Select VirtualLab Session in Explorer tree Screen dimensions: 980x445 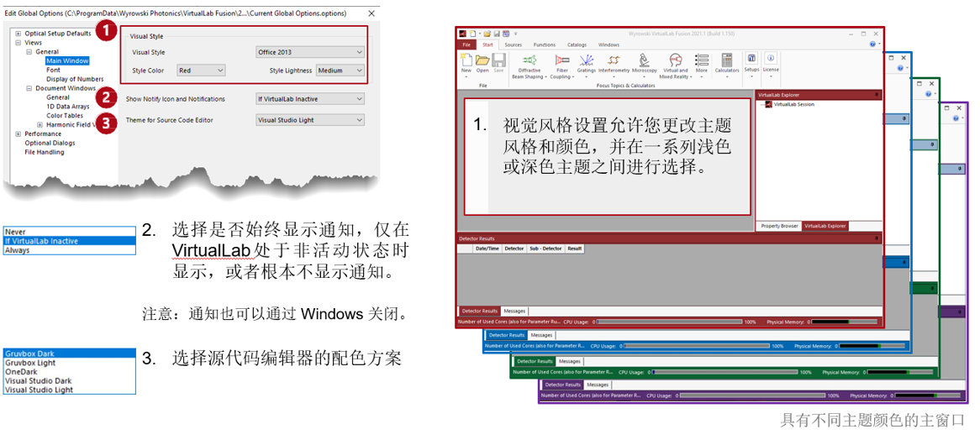[x=793, y=105]
